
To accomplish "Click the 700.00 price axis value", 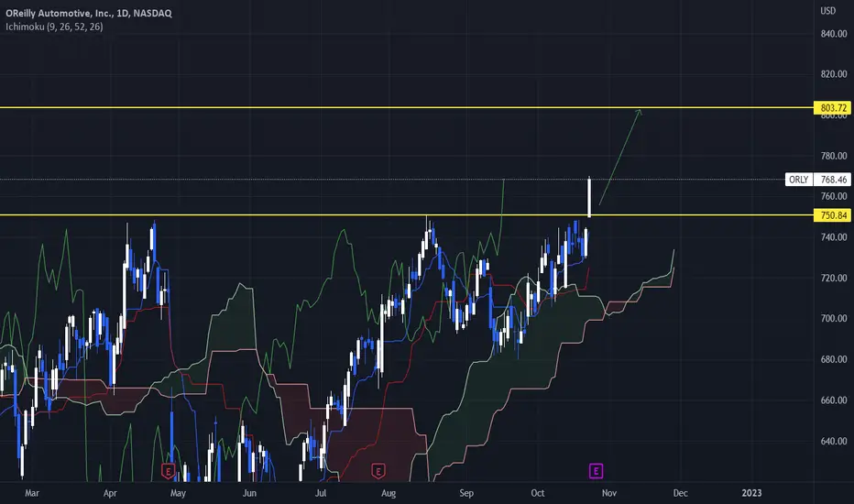I will point(834,318).
